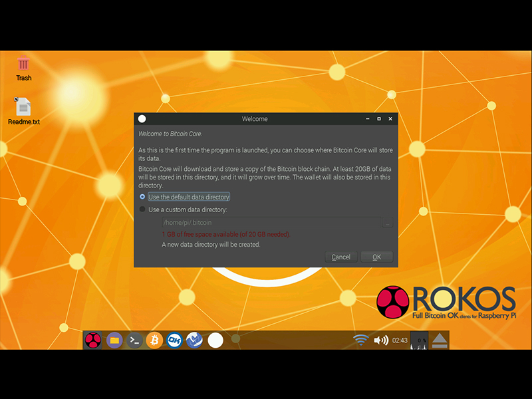This screenshot has height=399, width=532.
Task: Click the 'Welcome to Bitcoin Core.' heading
Action: pyautogui.click(x=170, y=134)
